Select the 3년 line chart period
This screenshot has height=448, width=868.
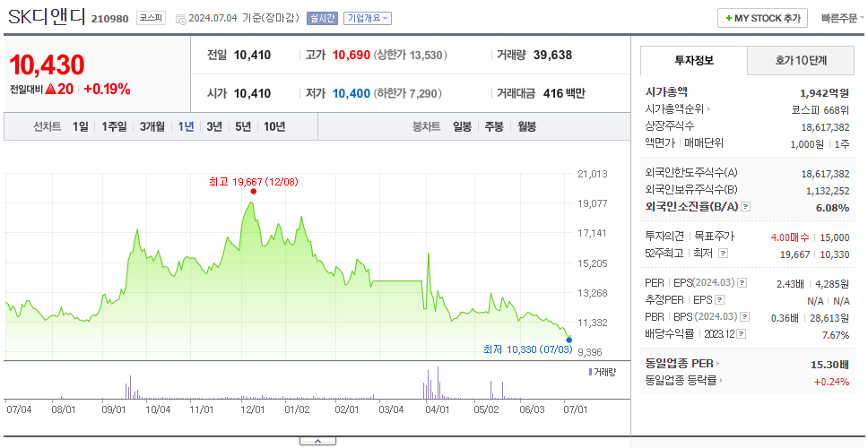[x=214, y=126]
